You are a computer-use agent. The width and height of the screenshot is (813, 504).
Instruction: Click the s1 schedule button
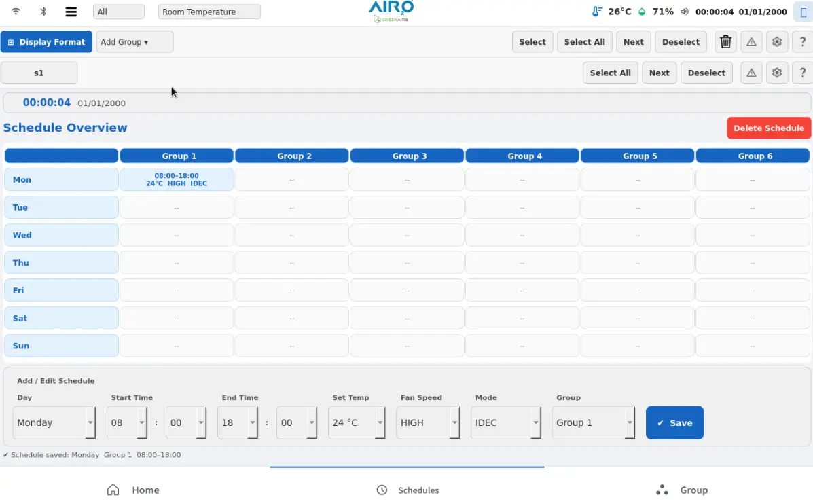(39, 73)
